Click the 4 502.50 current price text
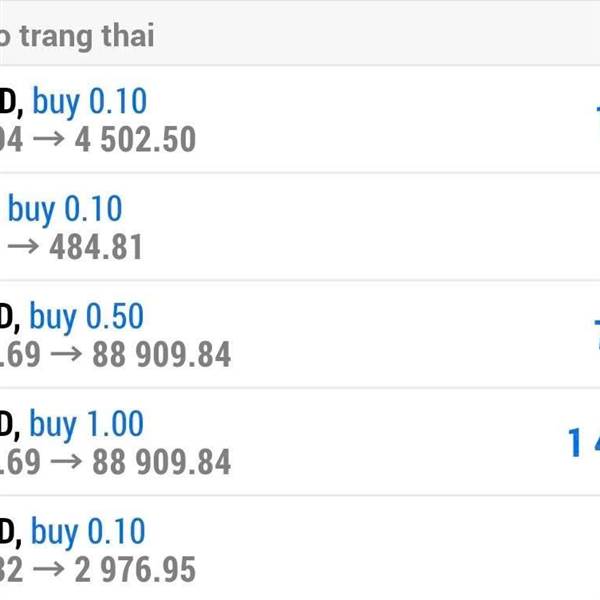Screen dimensions: 600x600 point(135,139)
